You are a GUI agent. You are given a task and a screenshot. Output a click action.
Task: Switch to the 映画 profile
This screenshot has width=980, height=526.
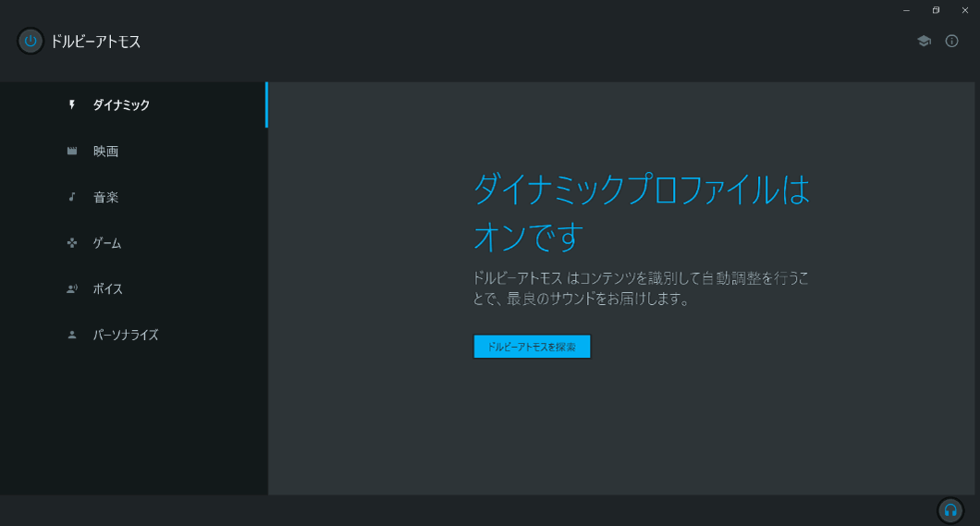coord(134,151)
